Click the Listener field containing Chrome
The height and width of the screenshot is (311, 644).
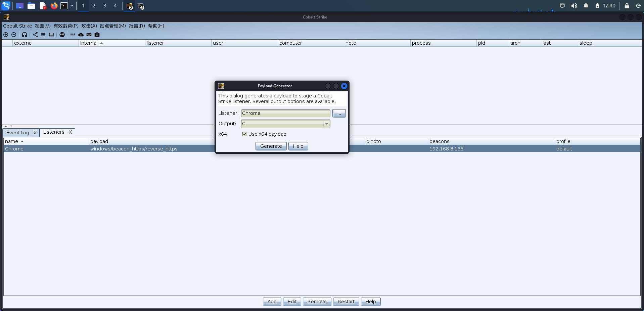(285, 113)
